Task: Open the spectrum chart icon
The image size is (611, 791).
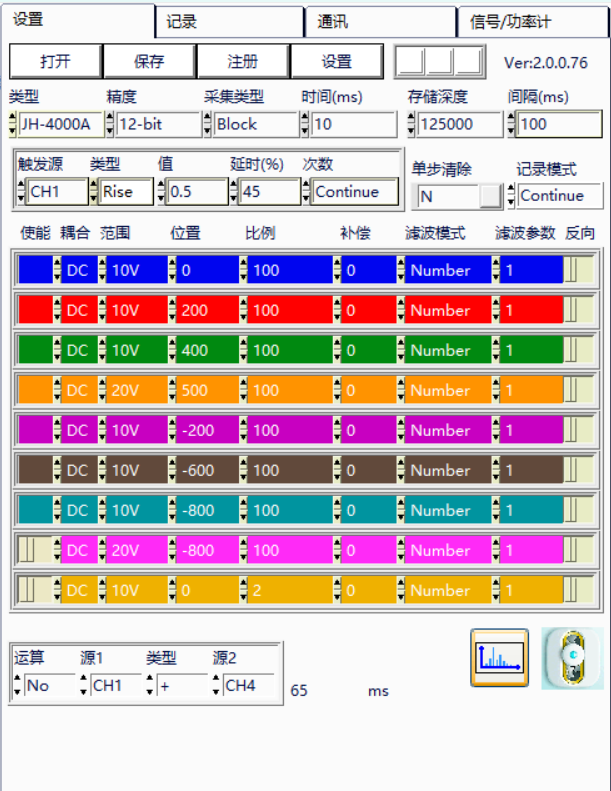Action: (499, 657)
